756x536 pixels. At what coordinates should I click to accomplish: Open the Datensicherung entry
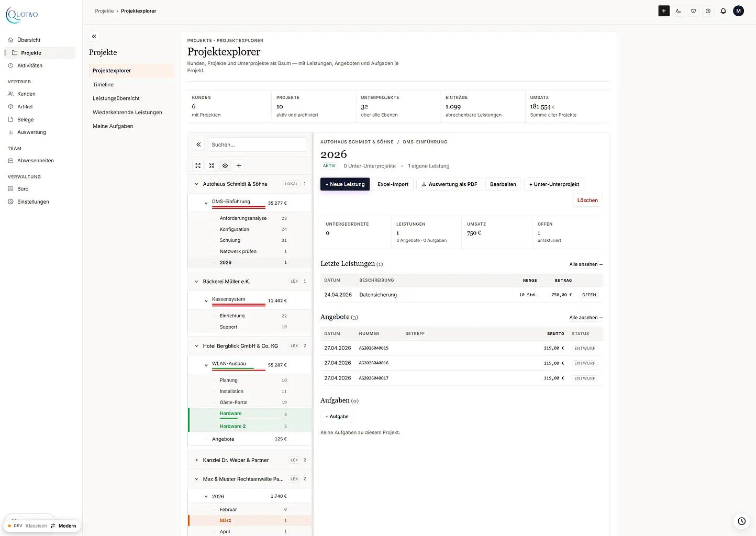462,295
